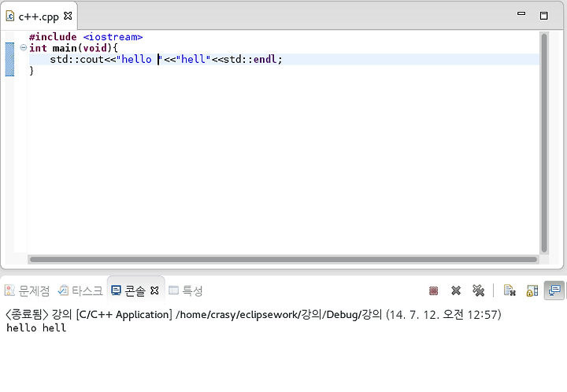Image resolution: width=567 pixels, height=392 pixels.
Task: Open the 특성 tab
Action: click(186, 290)
